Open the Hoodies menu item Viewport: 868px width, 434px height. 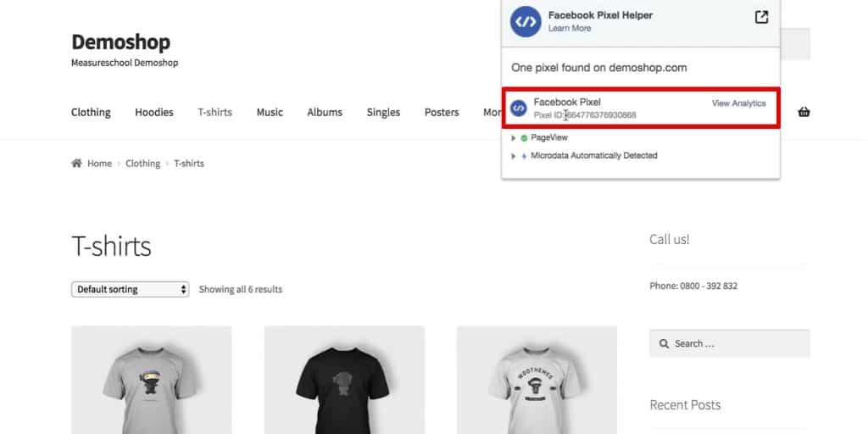(x=154, y=112)
